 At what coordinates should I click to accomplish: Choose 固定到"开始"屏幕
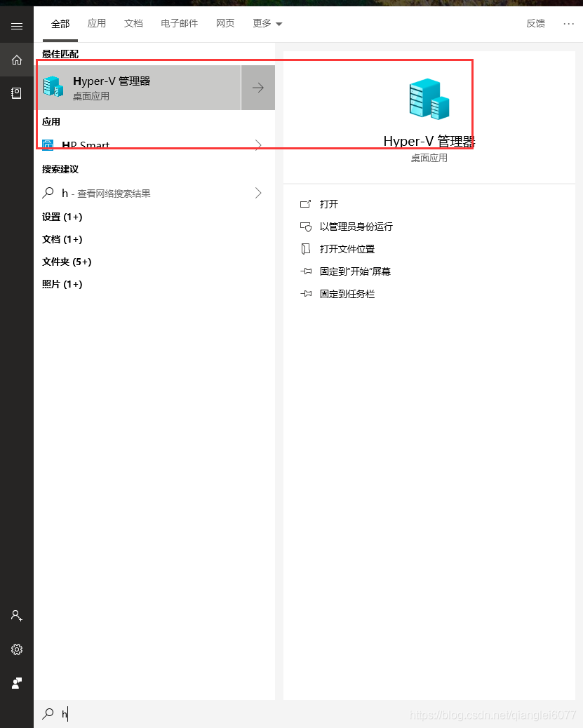coord(356,271)
